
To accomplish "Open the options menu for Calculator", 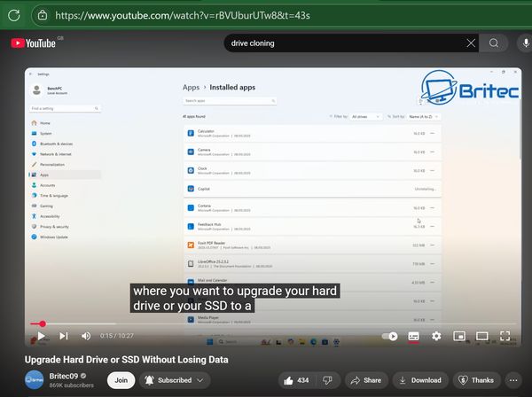I will point(433,134).
